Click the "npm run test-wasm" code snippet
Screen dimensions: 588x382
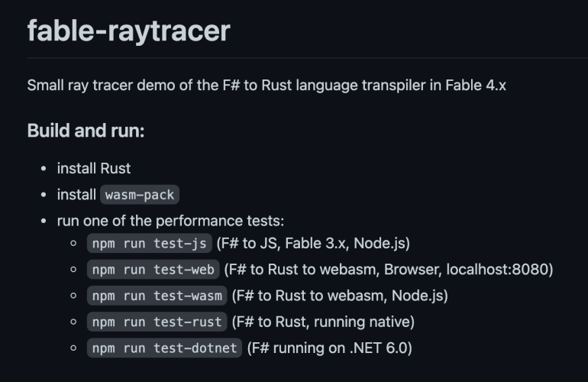[x=157, y=295]
